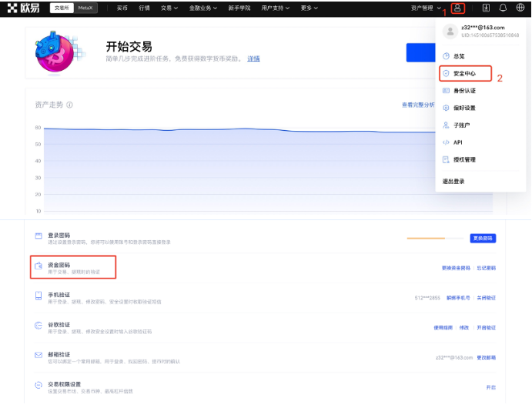Viewport: 532px width, 408px height.
Task: Switch to the MetaX toggle tab
Action: tap(85, 8)
